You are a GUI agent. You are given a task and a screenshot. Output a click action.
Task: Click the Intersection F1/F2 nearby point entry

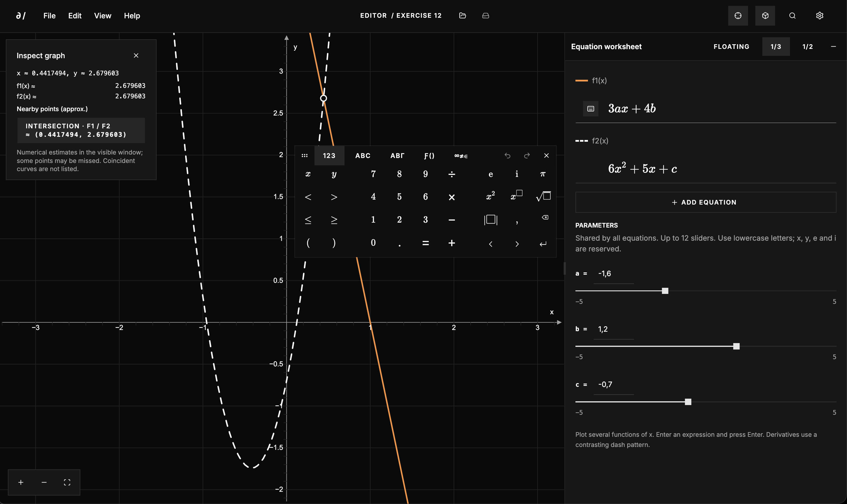[x=81, y=130]
